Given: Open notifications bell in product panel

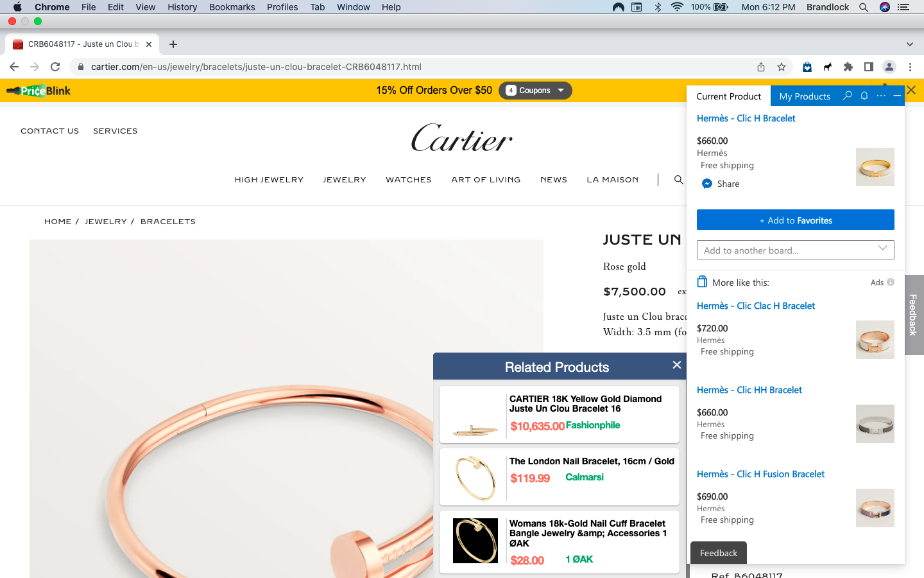Looking at the screenshot, I should click(x=864, y=96).
